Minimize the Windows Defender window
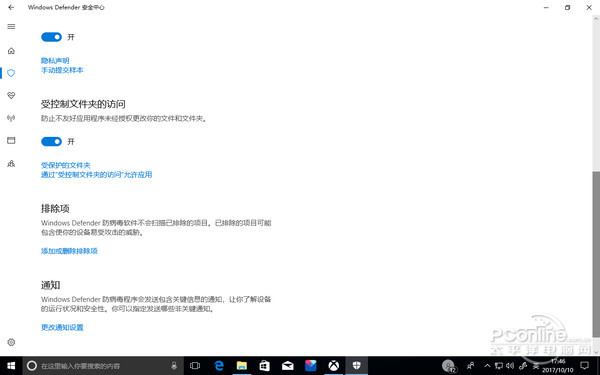 (x=546, y=7)
